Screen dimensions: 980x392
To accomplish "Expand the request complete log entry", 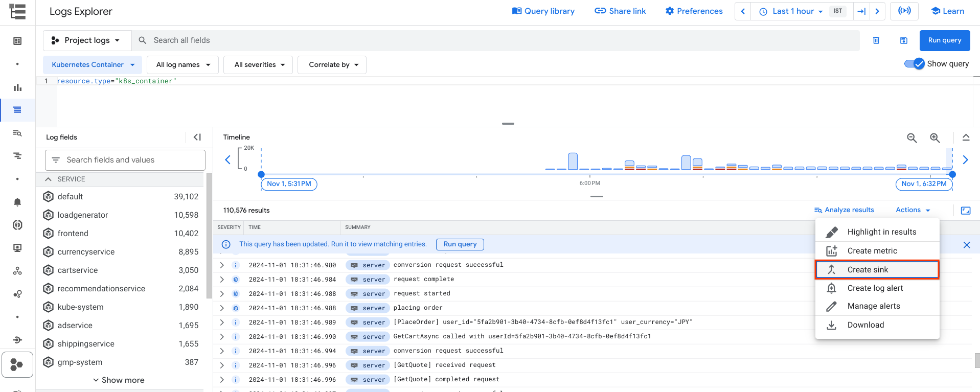I will tap(222, 280).
